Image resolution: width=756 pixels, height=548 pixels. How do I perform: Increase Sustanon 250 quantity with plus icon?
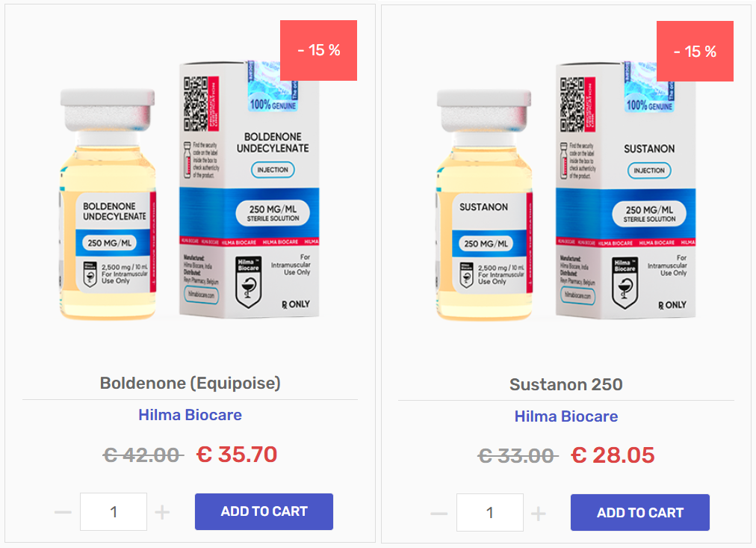pos(539,514)
